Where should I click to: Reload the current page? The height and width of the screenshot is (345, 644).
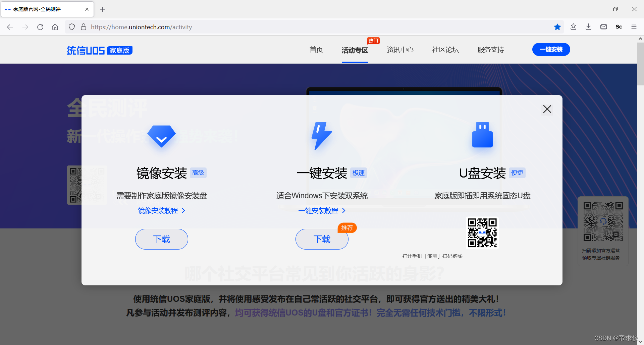tap(40, 27)
